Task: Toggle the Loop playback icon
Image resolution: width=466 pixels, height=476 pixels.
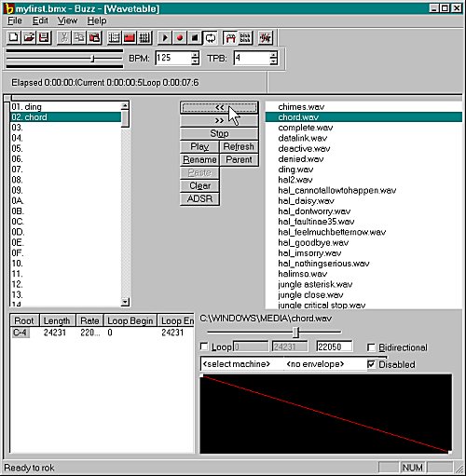Action: [211, 38]
